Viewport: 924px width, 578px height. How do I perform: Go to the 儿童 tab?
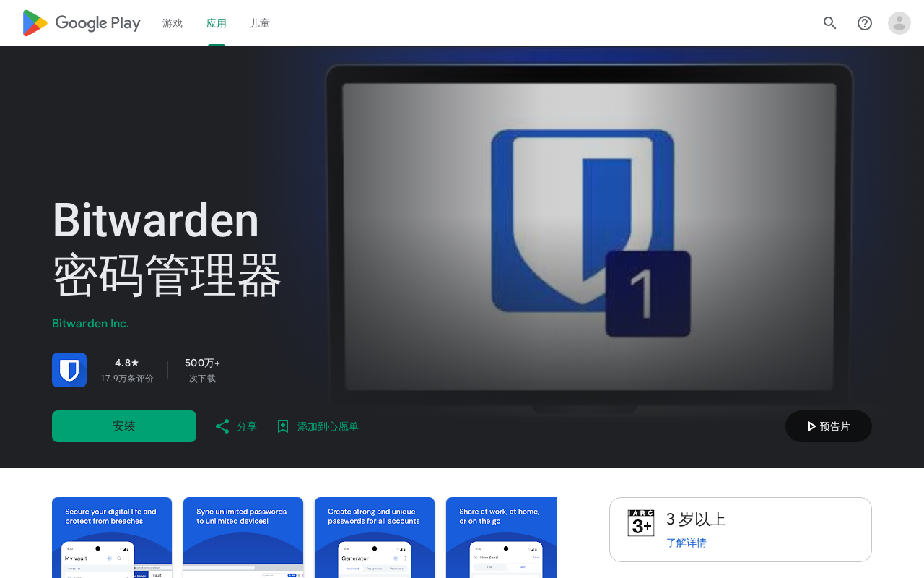pos(260,23)
